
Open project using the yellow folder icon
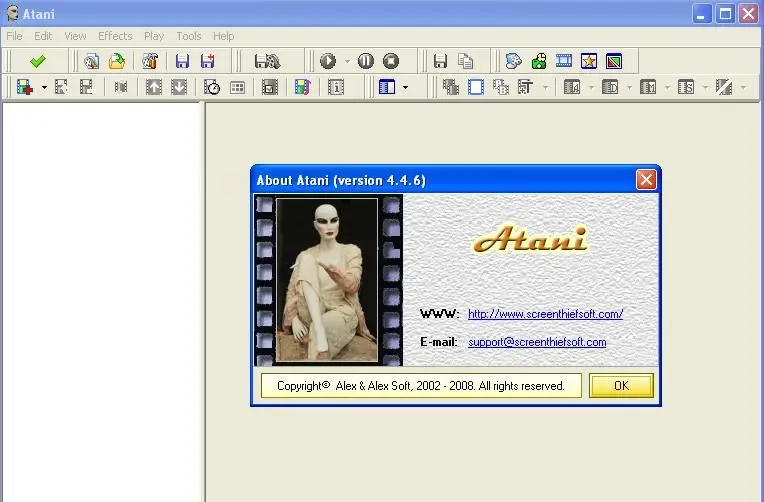pos(117,61)
